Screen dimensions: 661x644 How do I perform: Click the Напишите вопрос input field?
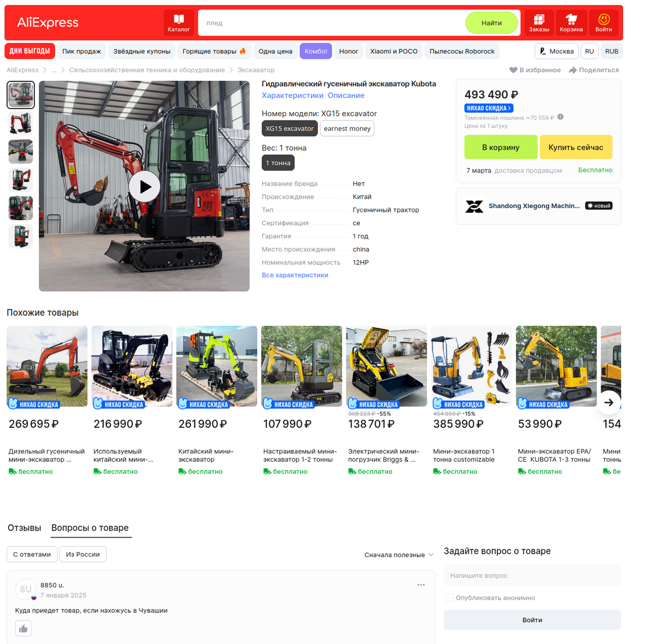point(532,576)
